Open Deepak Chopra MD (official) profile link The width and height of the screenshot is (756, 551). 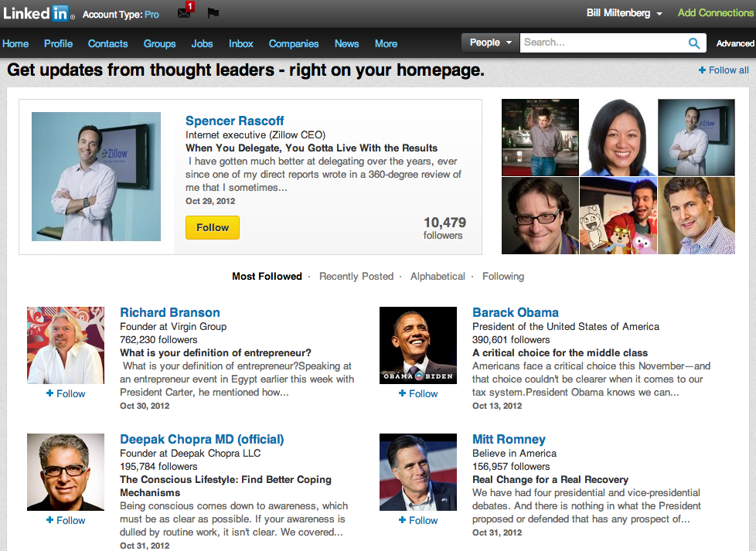pyautogui.click(x=202, y=439)
